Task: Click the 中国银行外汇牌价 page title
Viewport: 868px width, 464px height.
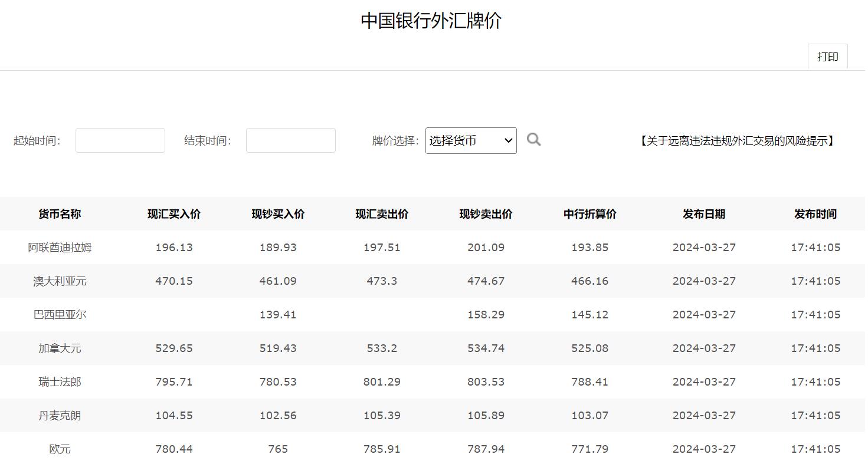Action: [x=431, y=21]
